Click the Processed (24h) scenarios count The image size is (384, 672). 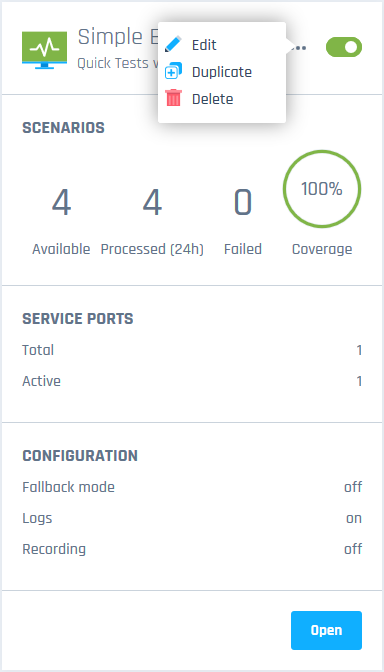[x=152, y=203]
